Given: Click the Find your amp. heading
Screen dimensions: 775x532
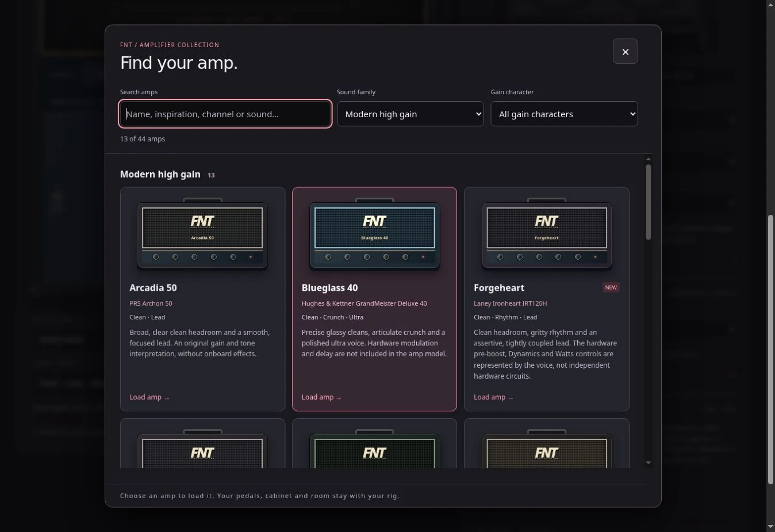Looking at the screenshot, I should click(179, 63).
